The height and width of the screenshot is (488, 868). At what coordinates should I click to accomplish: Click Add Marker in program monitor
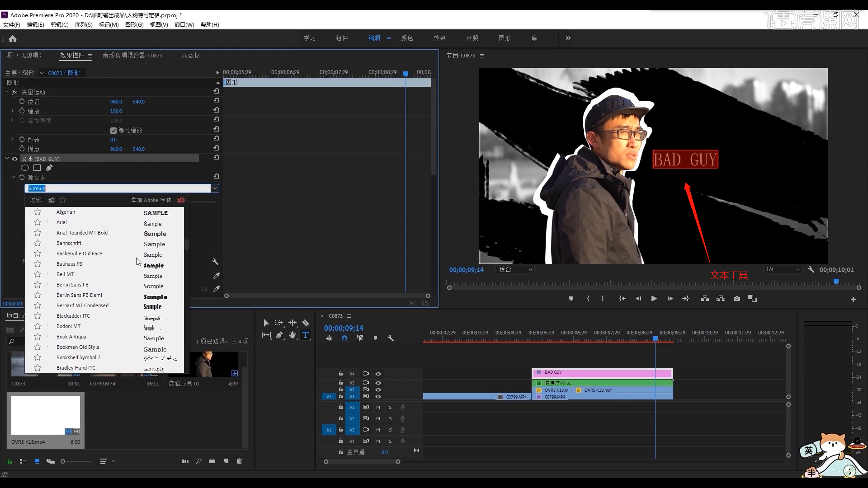[x=571, y=299]
